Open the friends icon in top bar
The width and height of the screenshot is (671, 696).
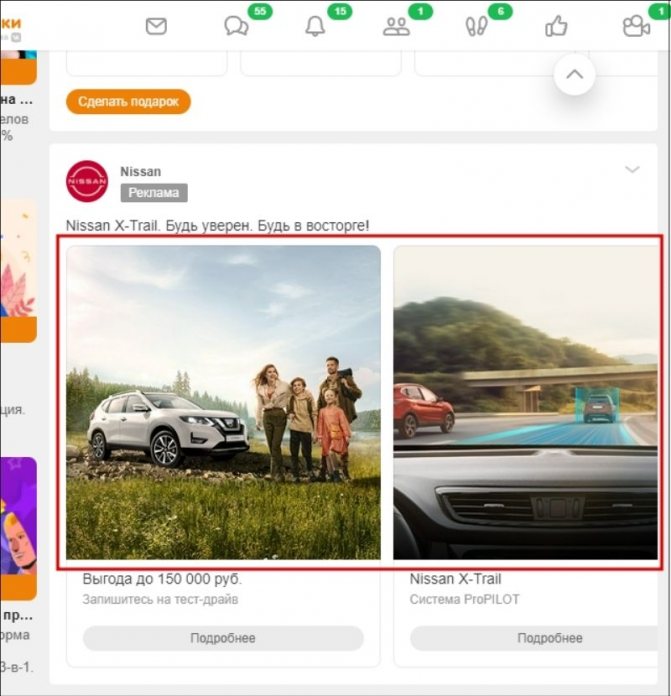coord(396,27)
